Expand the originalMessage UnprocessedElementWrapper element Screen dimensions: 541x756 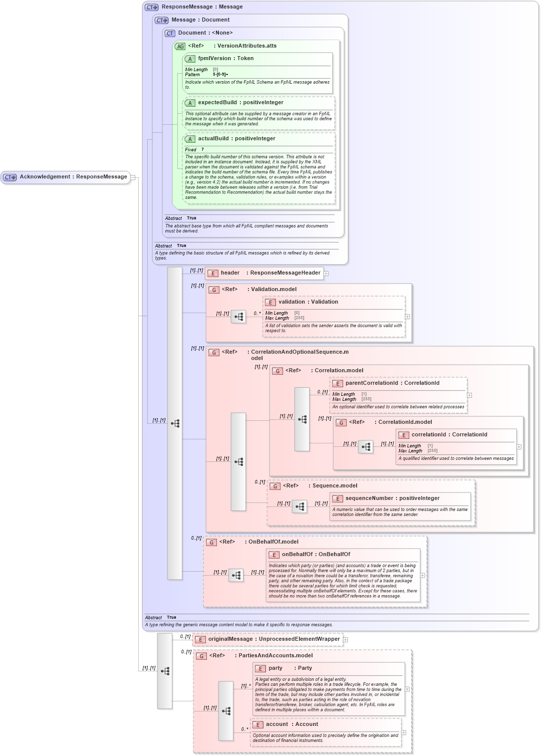click(x=346, y=640)
